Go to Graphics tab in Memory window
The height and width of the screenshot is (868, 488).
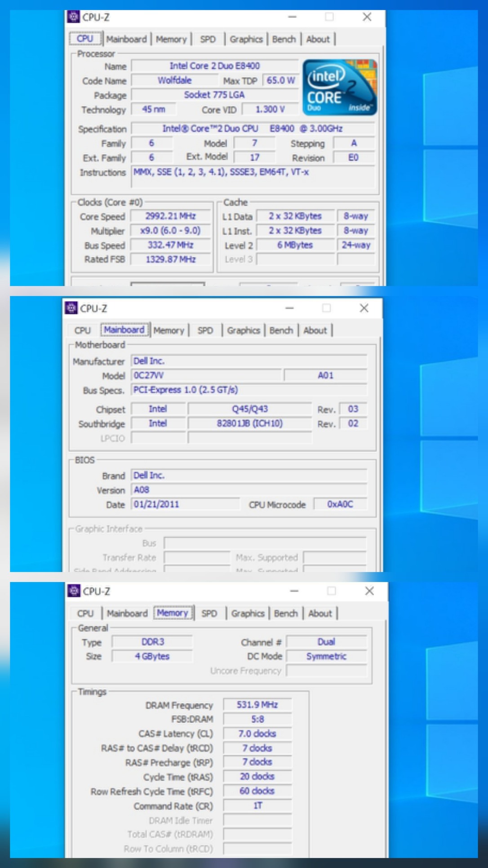(248, 613)
